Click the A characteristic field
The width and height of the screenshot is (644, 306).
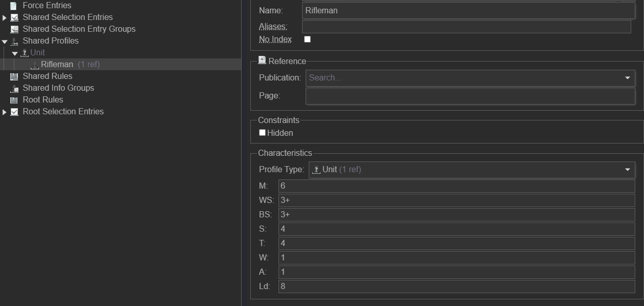point(457,272)
